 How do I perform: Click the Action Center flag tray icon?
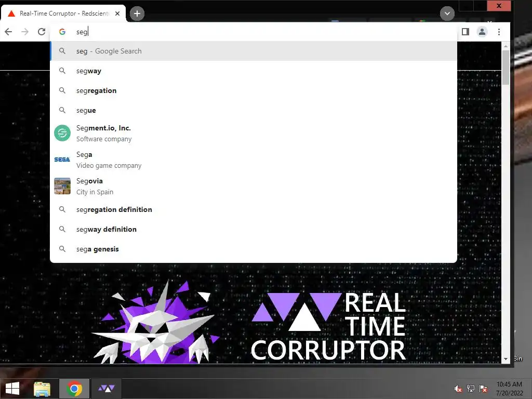(483, 389)
